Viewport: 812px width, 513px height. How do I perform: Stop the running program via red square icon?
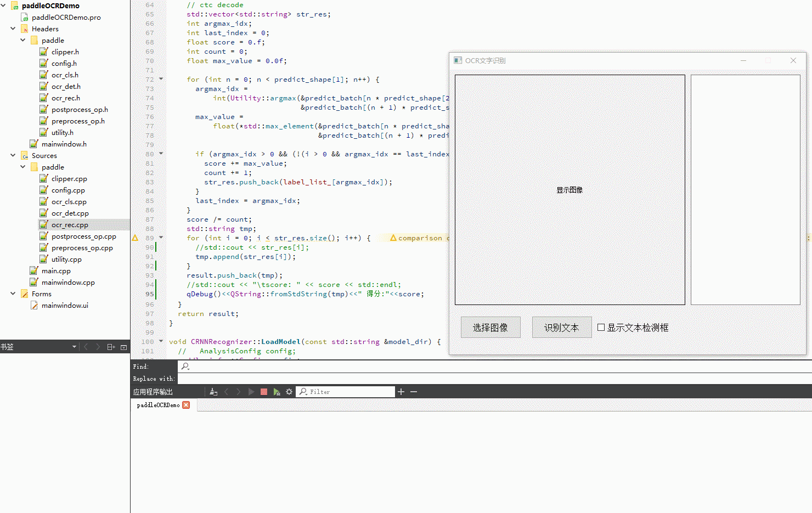pos(263,391)
